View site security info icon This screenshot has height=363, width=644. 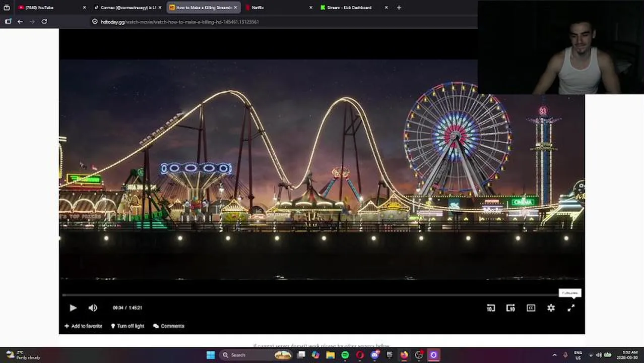coord(95,22)
